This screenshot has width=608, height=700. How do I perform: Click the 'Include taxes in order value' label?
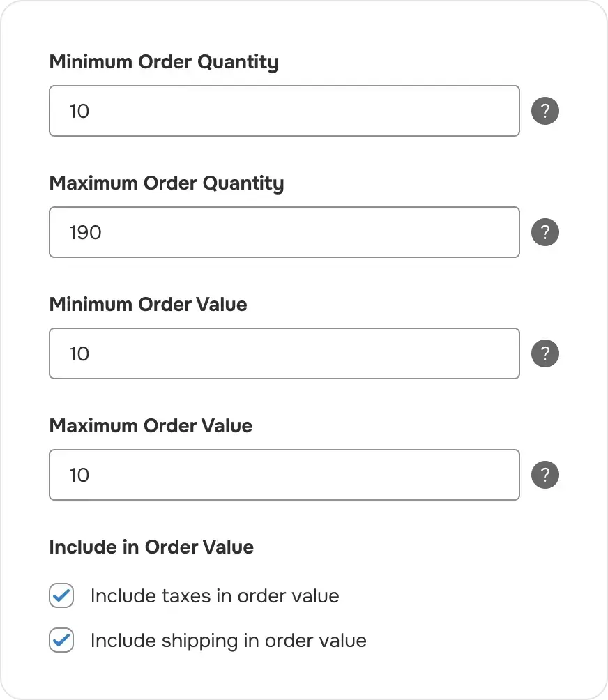click(x=215, y=596)
